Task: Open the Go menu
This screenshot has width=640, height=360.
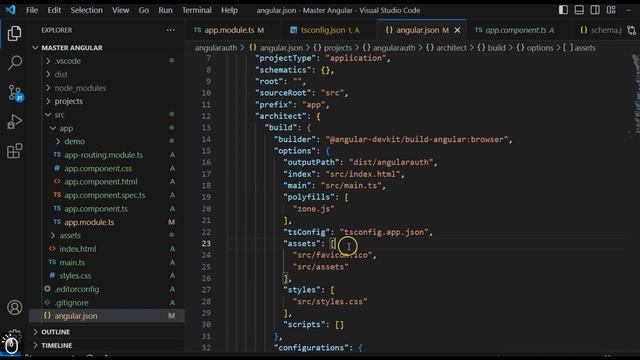Action: click(x=144, y=10)
